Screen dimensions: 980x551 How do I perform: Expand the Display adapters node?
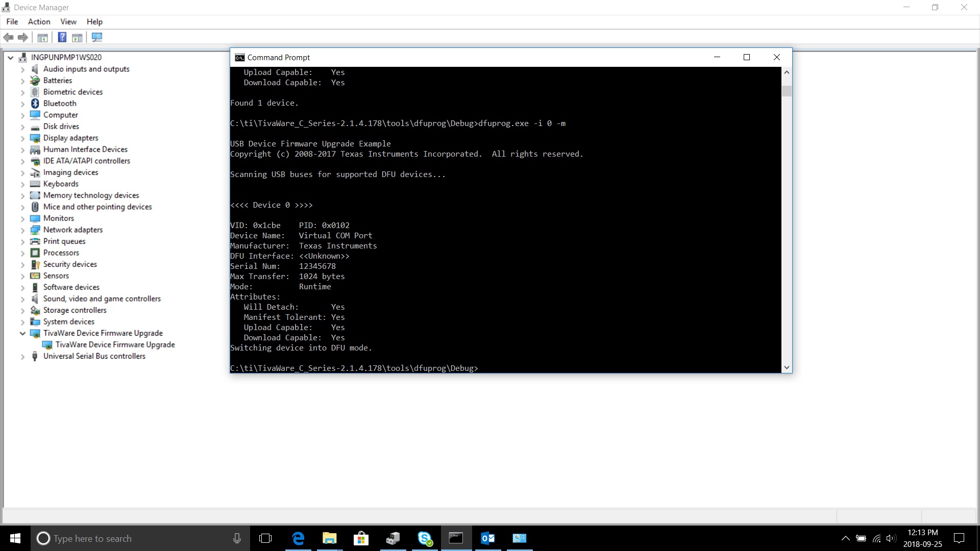(x=22, y=138)
